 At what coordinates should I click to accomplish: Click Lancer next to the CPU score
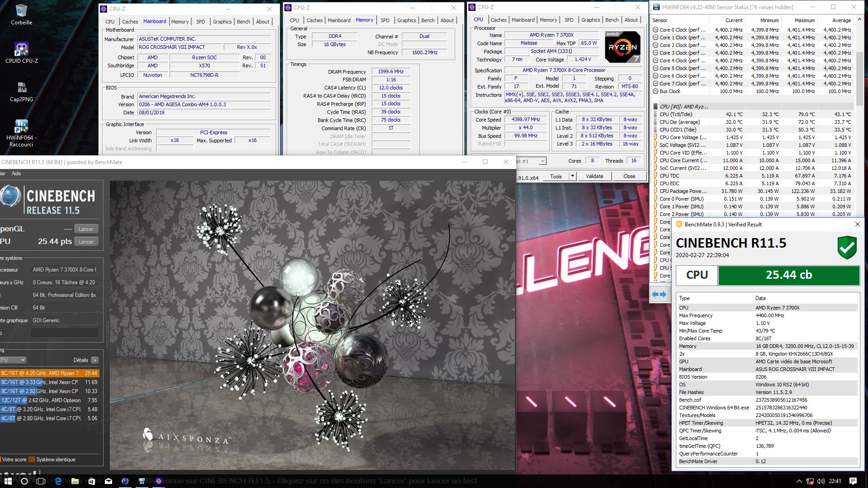click(x=86, y=242)
